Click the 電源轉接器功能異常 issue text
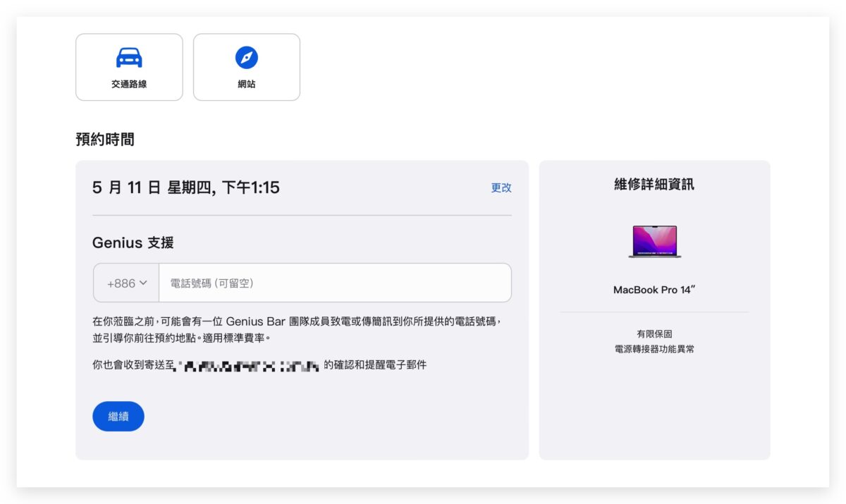The height and width of the screenshot is (504, 846). [654, 349]
